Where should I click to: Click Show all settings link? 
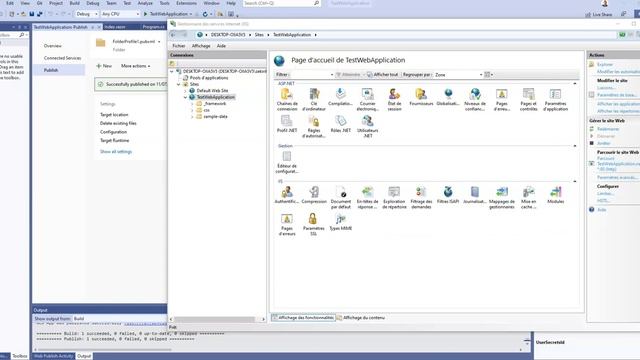pyautogui.click(x=116, y=151)
